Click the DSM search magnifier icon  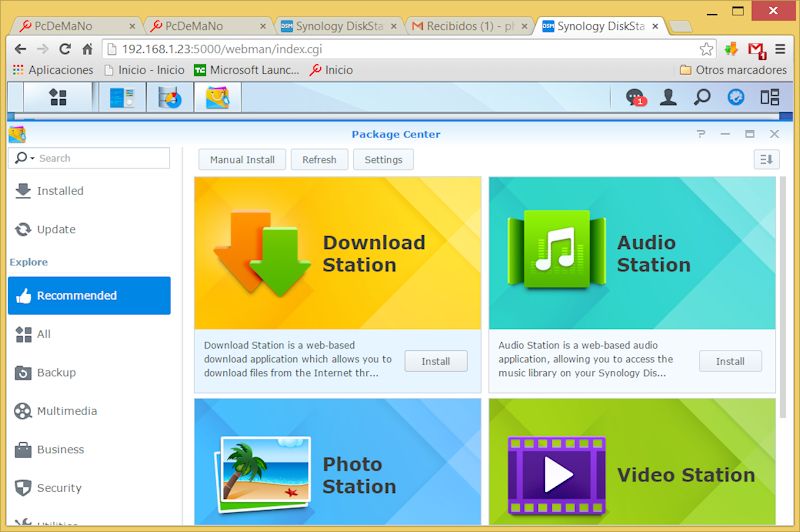702,97
